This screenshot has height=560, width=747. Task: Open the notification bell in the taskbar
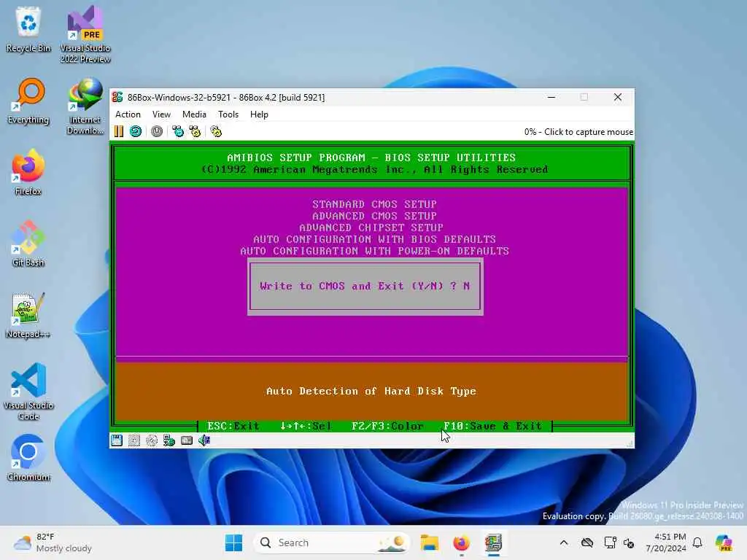[697, 542]
